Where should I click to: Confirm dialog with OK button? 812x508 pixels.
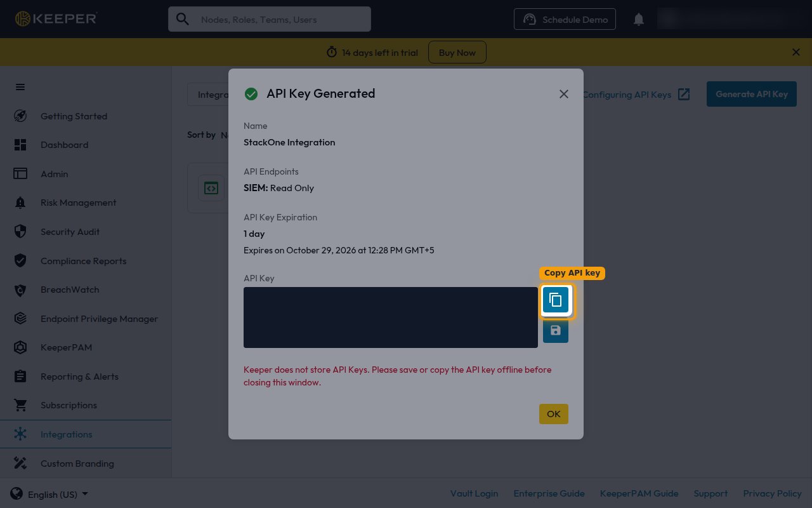click(554, 414)
